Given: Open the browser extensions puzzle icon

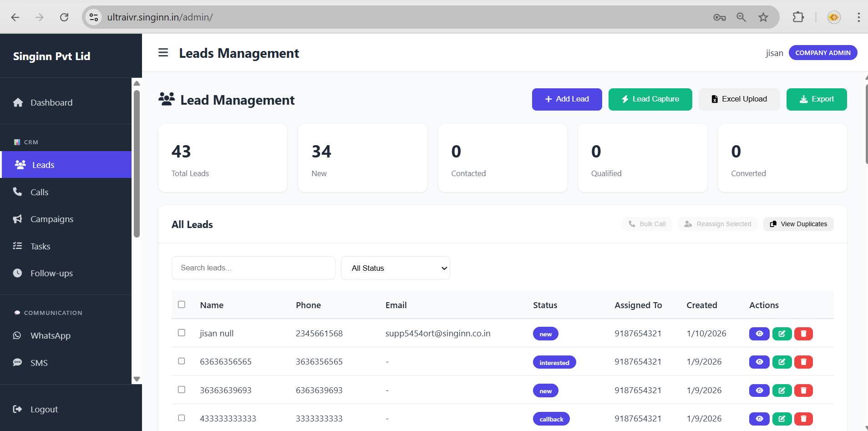Looking at the screenshot, I should coord(798,17).
